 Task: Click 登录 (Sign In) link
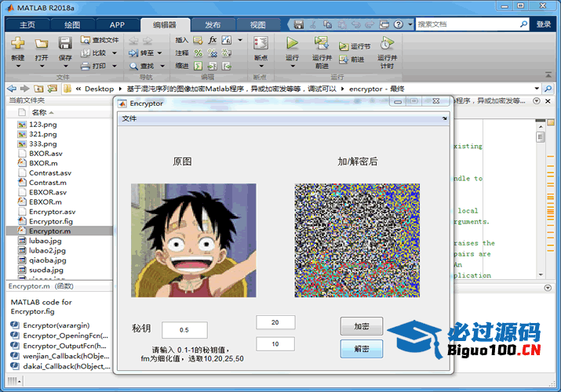(543, 24)
